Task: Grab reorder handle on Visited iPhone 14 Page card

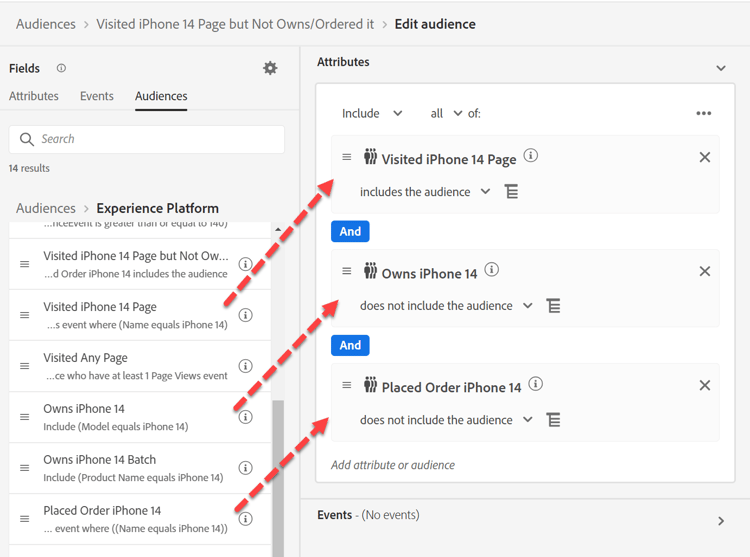Action: pos(347,157)
